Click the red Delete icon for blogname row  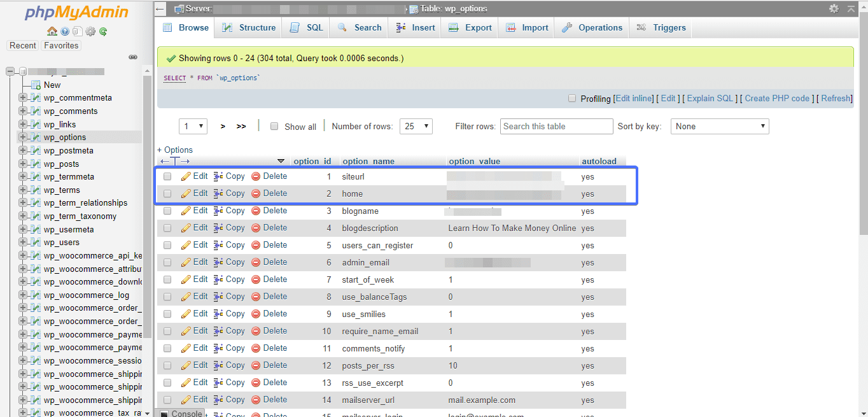(256, 211)
